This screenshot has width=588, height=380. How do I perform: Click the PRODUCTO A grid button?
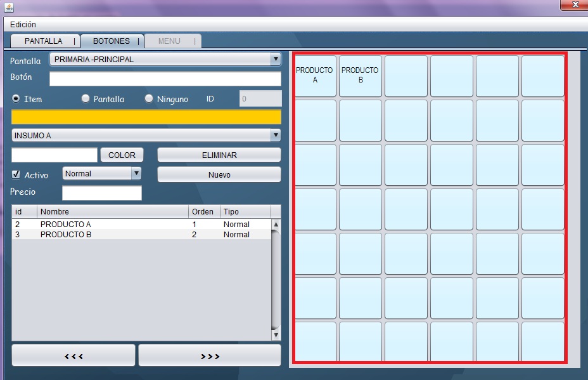[x=315, y=75]
